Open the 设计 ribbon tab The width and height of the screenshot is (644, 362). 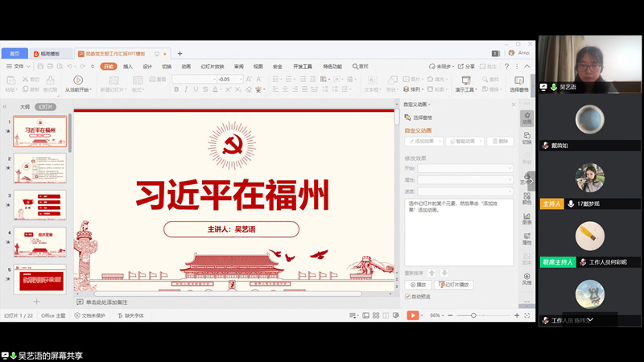147,66
